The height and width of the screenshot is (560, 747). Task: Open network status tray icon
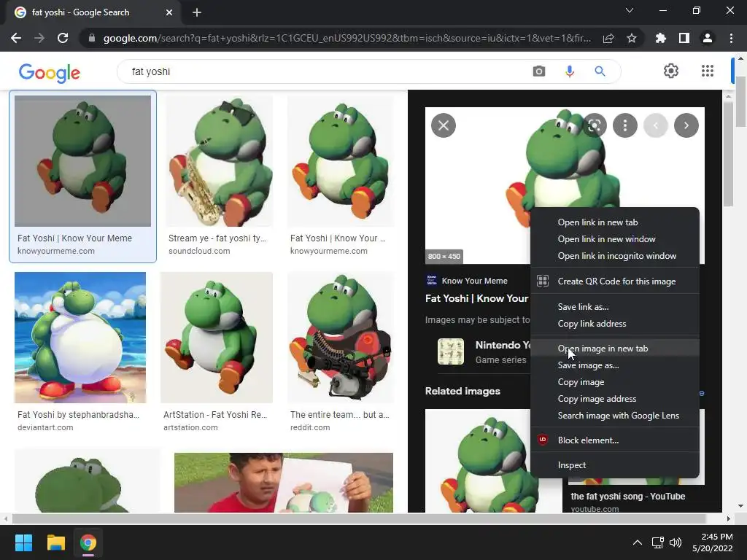coord(658,542)
